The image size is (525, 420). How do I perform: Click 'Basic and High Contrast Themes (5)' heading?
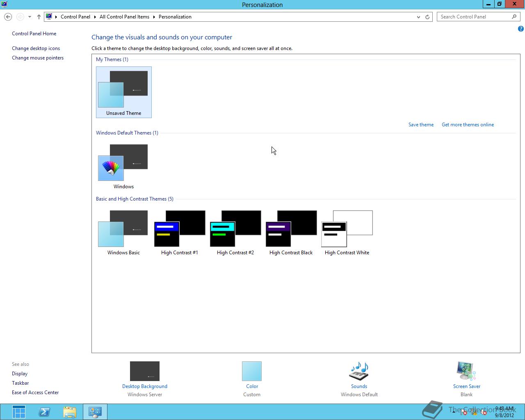pos(135,199)
